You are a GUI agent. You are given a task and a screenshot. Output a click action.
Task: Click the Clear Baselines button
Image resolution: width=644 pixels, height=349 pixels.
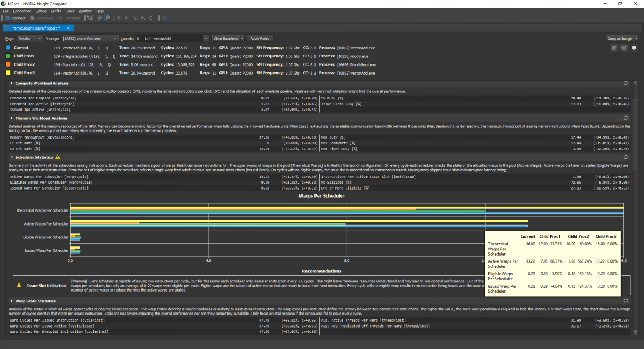tap(225, 39)
